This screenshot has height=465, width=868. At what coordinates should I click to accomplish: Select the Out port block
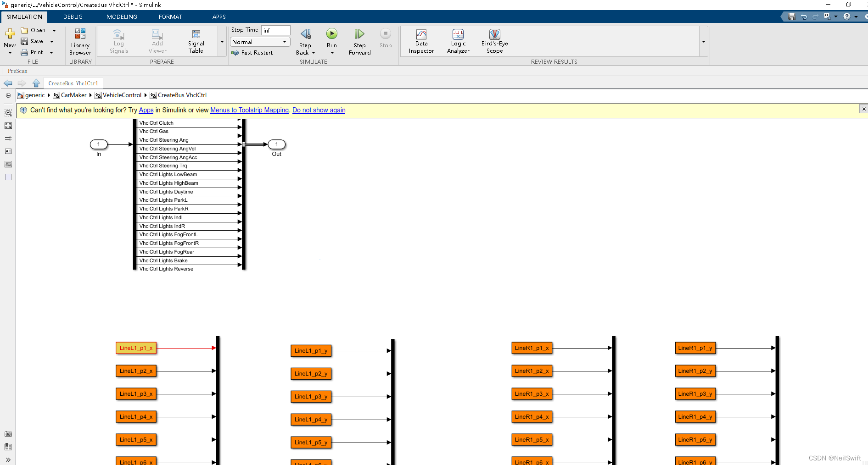(x=277, y=144)
